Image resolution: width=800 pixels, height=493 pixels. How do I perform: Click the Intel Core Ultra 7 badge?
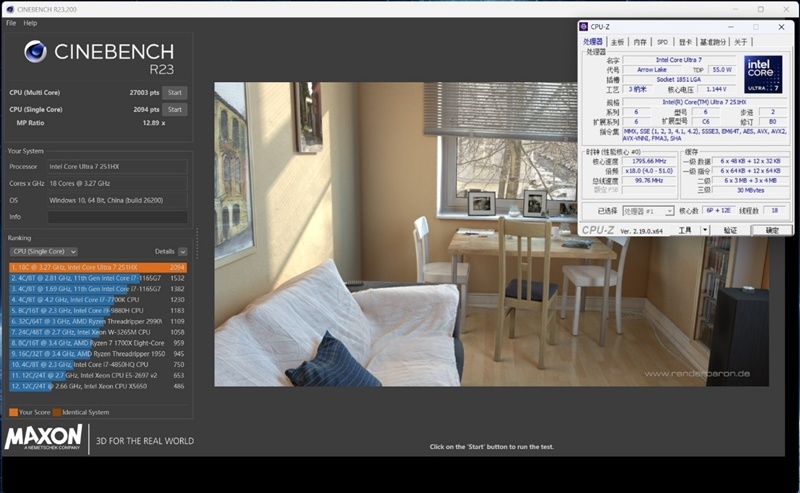763,74
